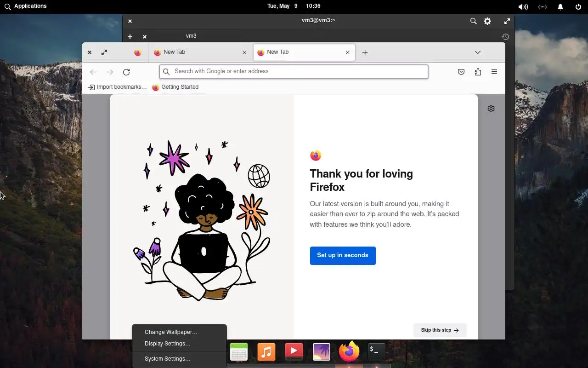Launch Videos from the dock
Screen dimensions: 588x368
coord(294,352)
